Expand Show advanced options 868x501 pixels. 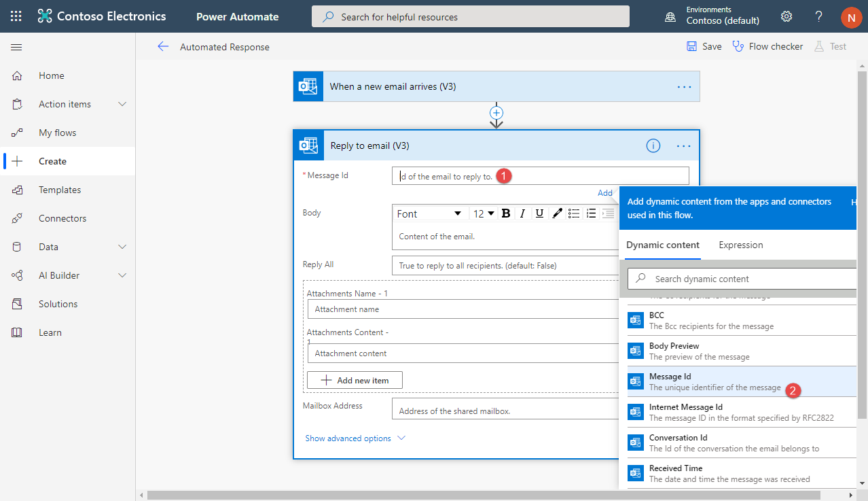coord(355,438)
